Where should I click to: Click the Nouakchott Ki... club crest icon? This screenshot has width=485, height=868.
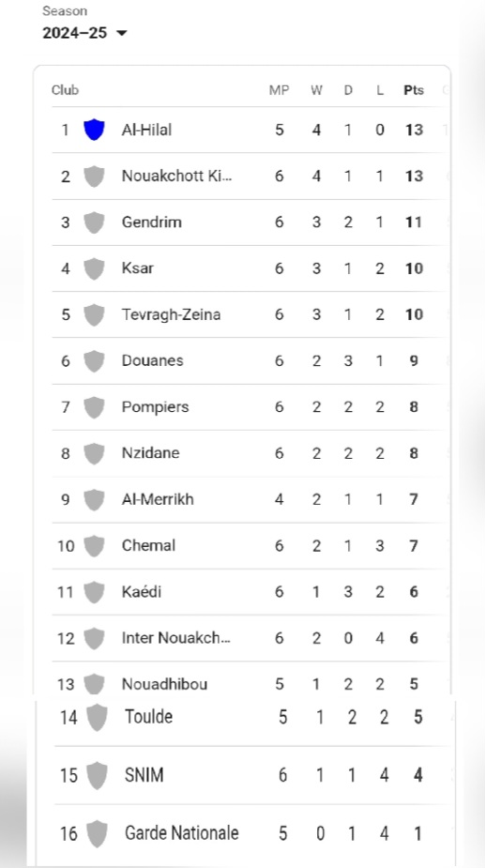pos(94,176)
